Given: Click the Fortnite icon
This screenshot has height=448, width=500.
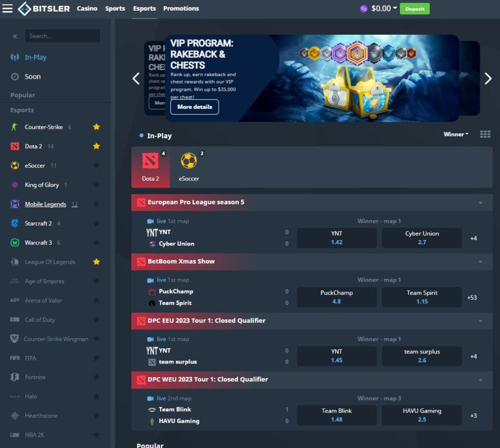Looking at the screenshot, I should pyautogui.click(x=15, y=377).
